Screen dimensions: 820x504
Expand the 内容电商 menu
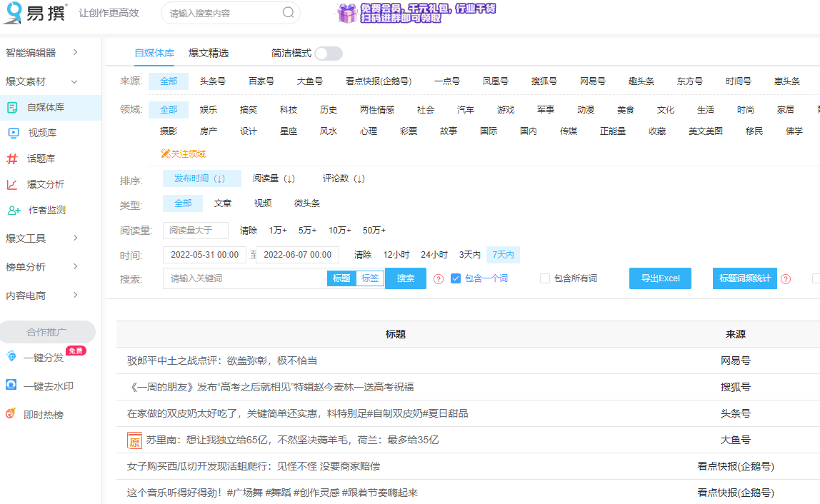click(42, 296)
